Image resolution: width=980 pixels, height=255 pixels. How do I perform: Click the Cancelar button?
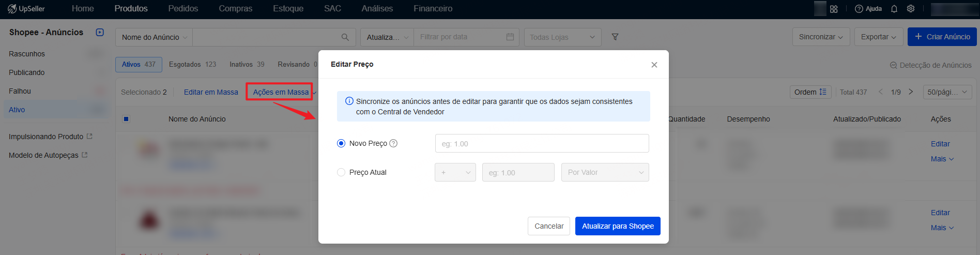548,226
